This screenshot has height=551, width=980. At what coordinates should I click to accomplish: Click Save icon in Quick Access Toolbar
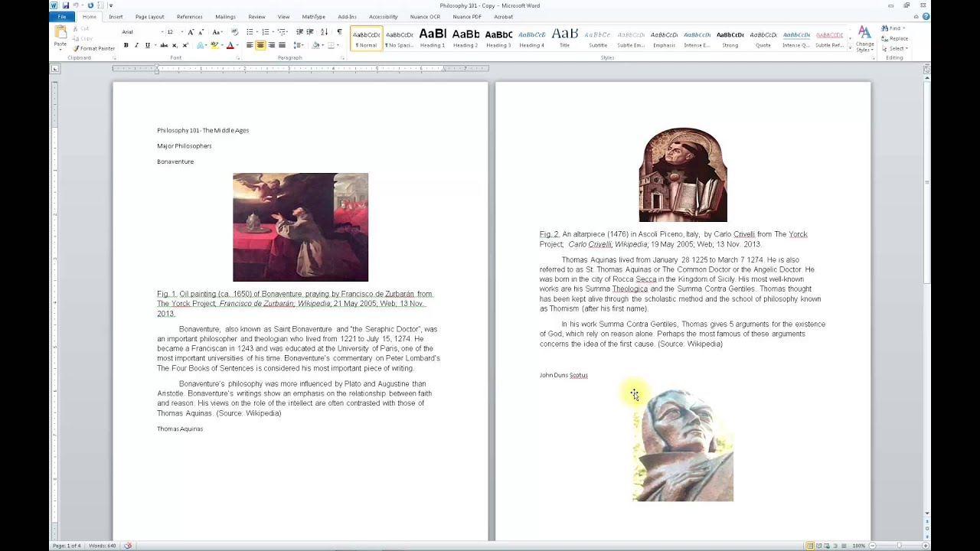coord(66,5)
